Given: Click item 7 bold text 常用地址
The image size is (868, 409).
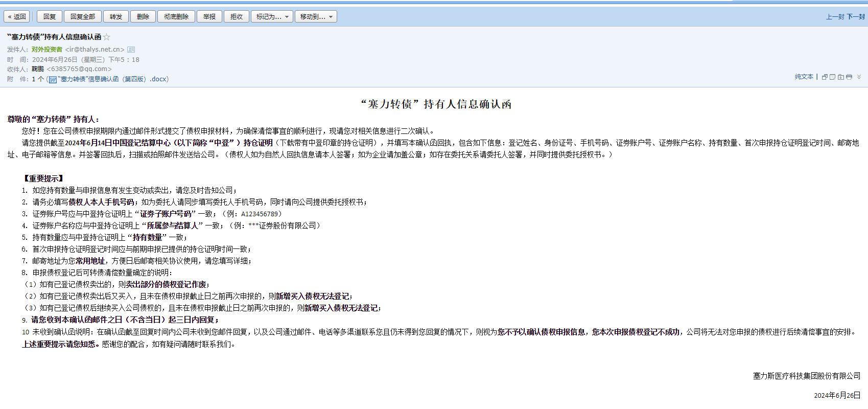Looking at the screenshot, I should [x=90, y=261].
